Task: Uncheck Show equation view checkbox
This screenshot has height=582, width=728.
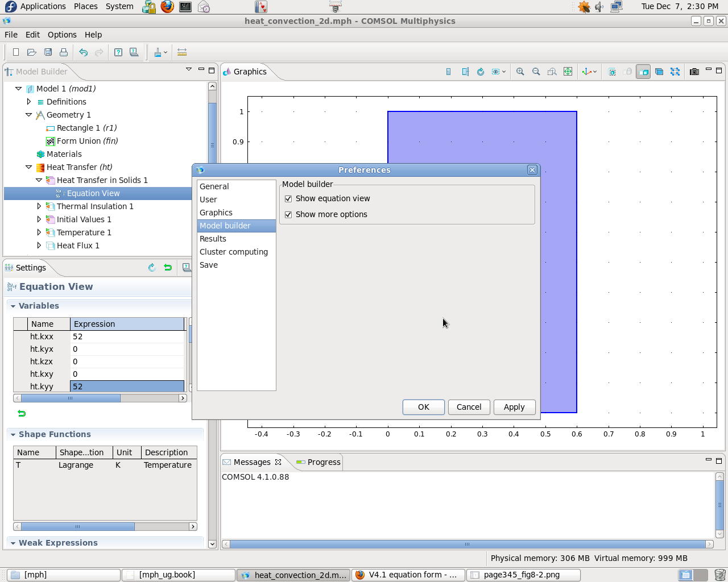Action: [288, 199]
